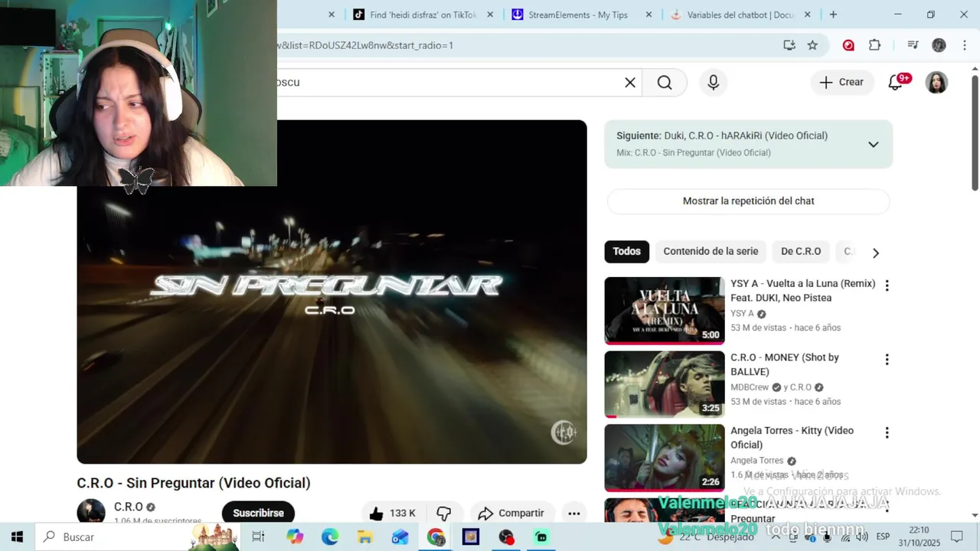980x551 pixels.
Task: Open YouTube notifications bell
Action: coord(895,83)
